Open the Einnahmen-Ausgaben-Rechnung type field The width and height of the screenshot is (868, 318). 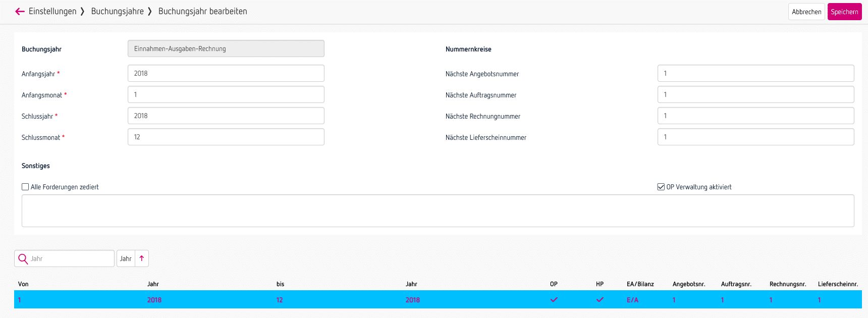226,49
